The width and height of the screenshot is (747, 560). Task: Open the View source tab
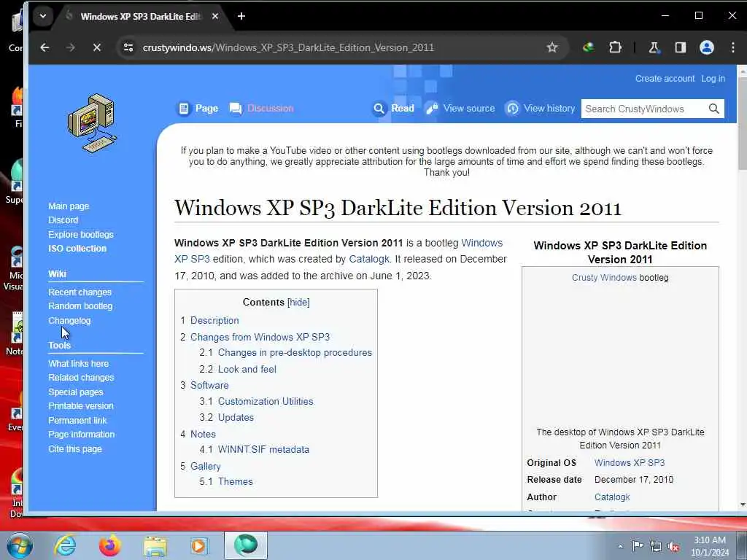(x=460, y=109)
